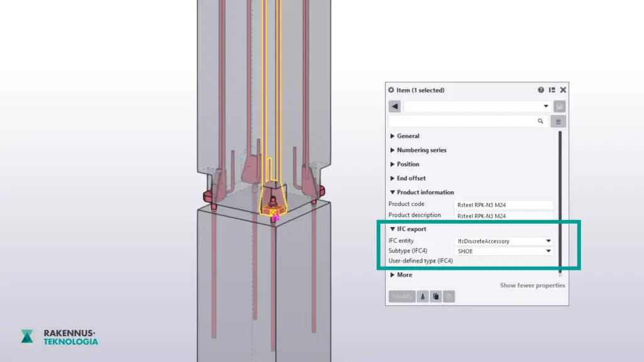
Task: Expand the More section
Action: click(404, 275)
